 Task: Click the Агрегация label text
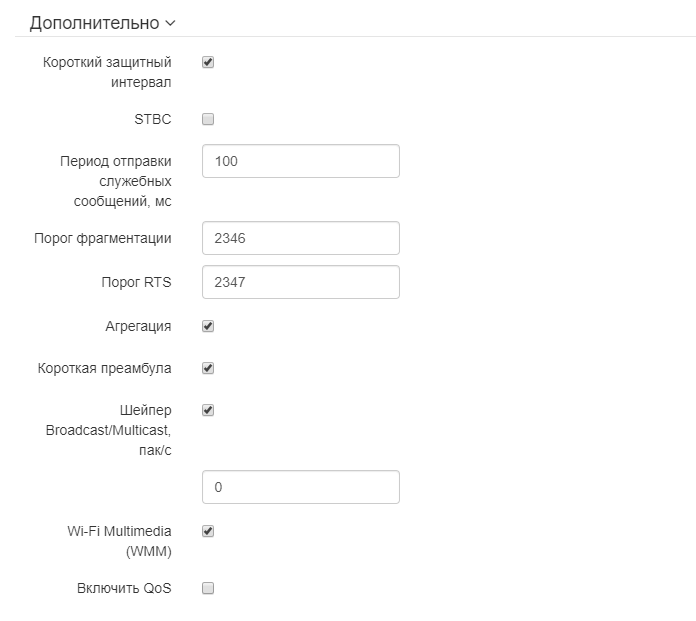pyautogui.click(x=138, y=326)
